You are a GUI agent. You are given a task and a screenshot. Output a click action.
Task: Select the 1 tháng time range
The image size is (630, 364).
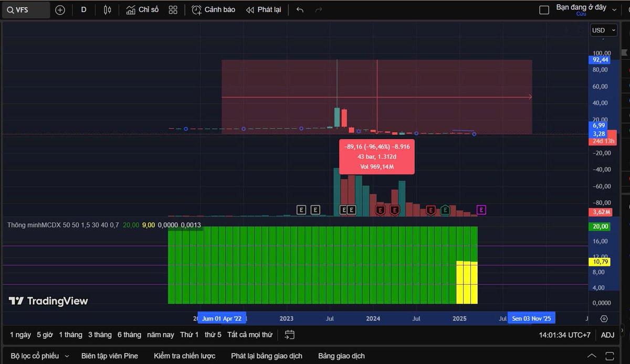point(70,335)
